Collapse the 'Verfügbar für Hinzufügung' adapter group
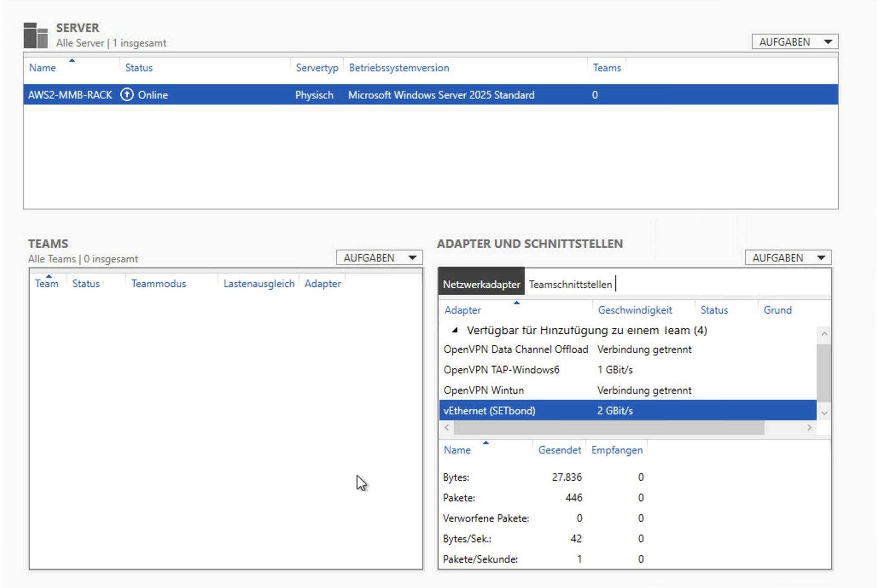The image size is (878, 588). pos(455,330)
